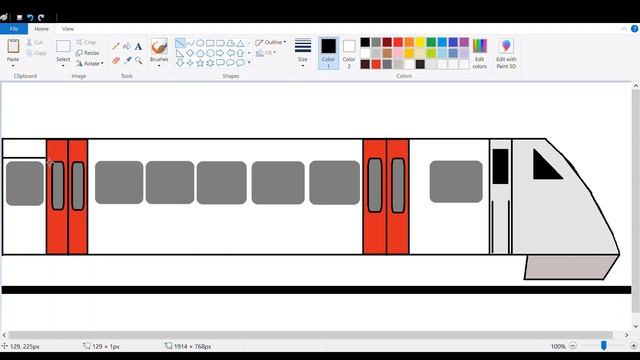
Task: Choose the Left arrow shape
Action: click(x=230, y=53)
